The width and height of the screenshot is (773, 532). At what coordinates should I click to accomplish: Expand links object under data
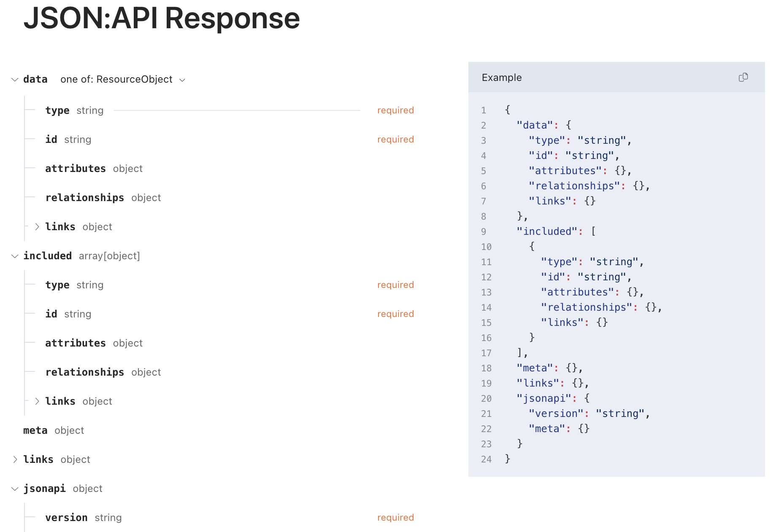pos(37,227)
